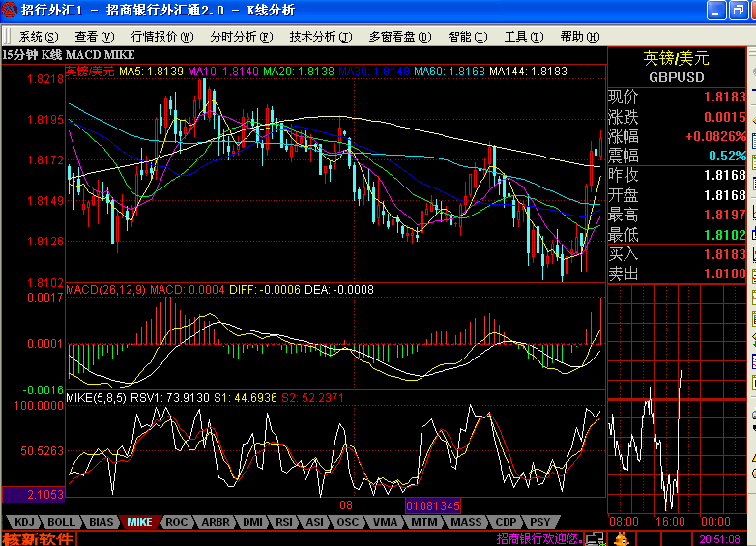
Task: Open the 技术分析(T) menu
Action: point(321,37)
